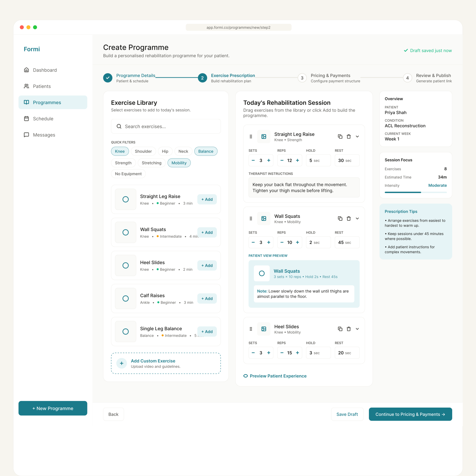
Task: Increase reps for Straight Leg Raise
Action: [x=297, y=160]
